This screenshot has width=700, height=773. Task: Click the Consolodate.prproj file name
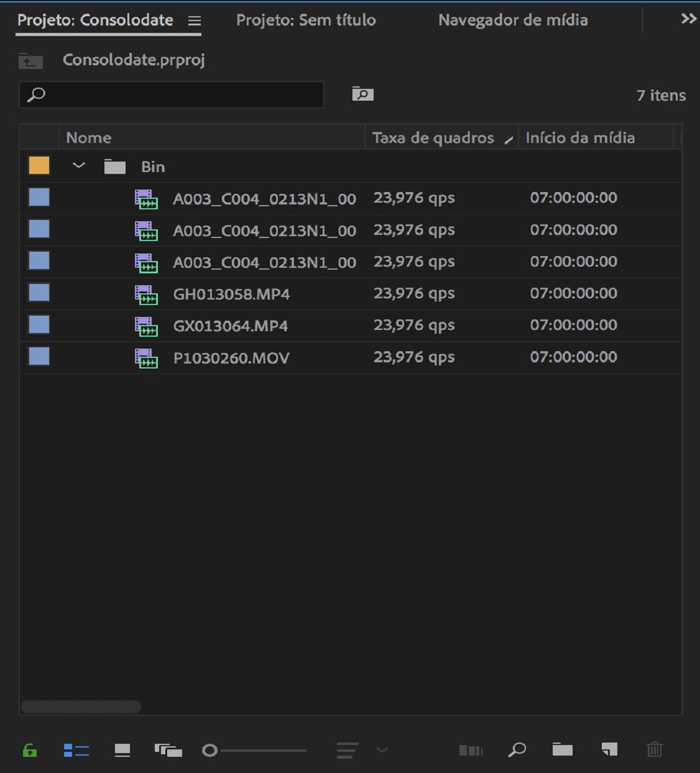point(134,60)
